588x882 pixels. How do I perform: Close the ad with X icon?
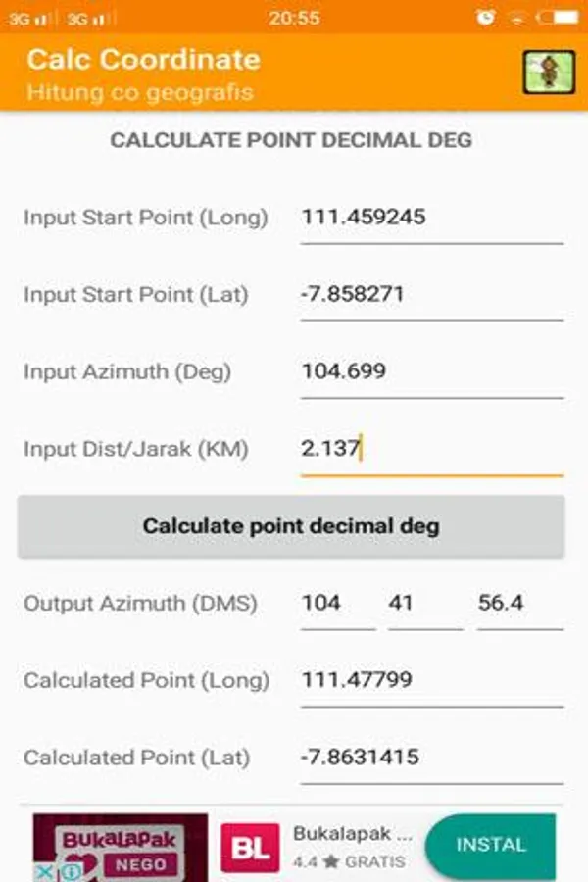(x=45, y=871)
